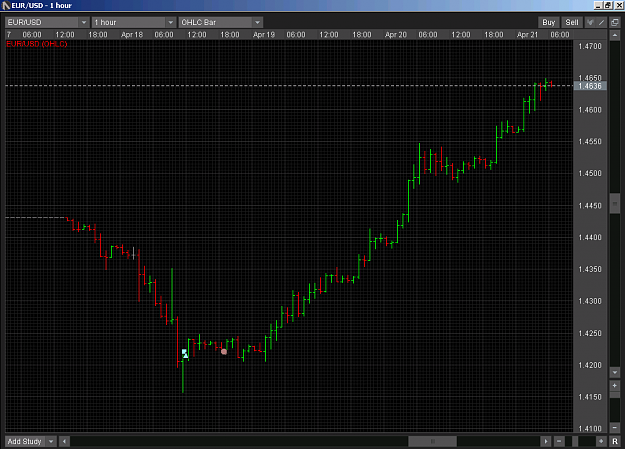Minimize the EUR/USD chart window
The image size is (625, 449).
tap(598, 5)
